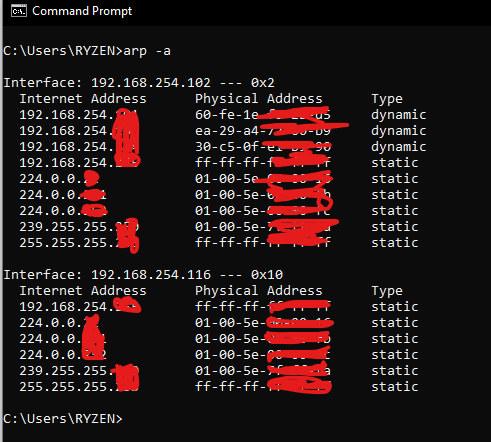This screenshot has width=491, height=442.
Task: Click the second 'Physical Address' column heading
Action: point(259,291)
